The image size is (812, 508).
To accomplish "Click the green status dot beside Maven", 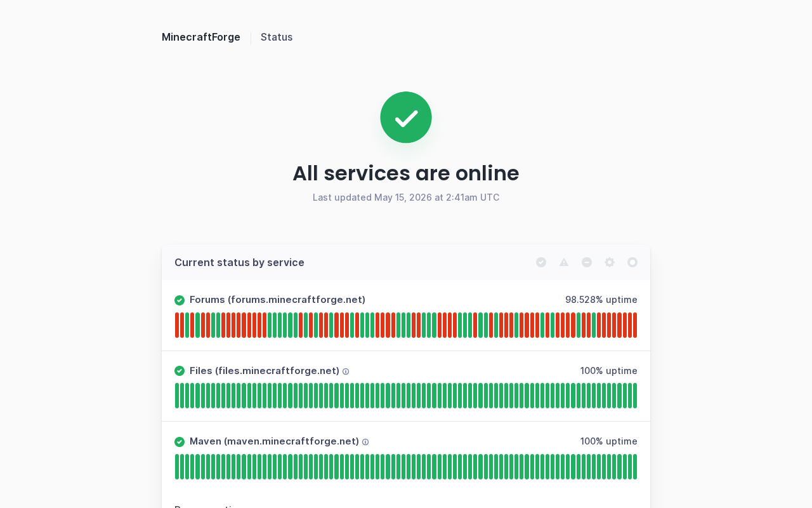I will click(x=180, y=442).
